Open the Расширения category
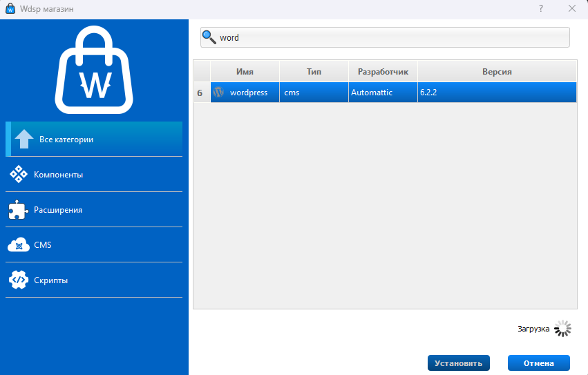Image resolution: width=588 pixels, height=375 pixels. pos(94,210)
